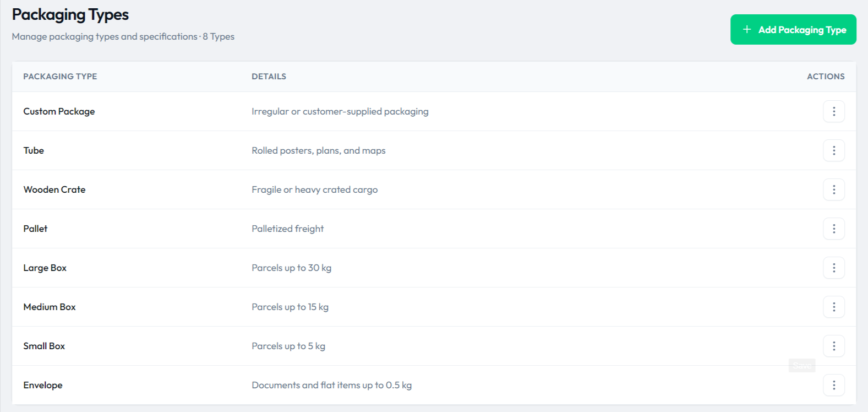Open actions menu for Large Box row

click(833, 268)
